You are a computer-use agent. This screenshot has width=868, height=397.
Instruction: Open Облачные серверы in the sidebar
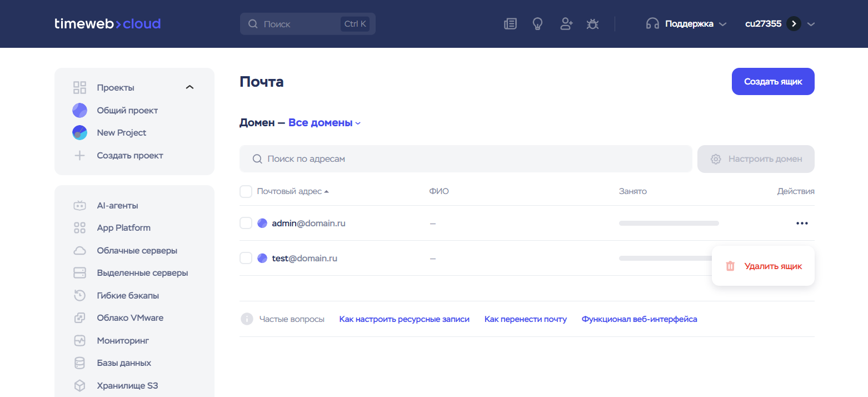pos(137,251)
